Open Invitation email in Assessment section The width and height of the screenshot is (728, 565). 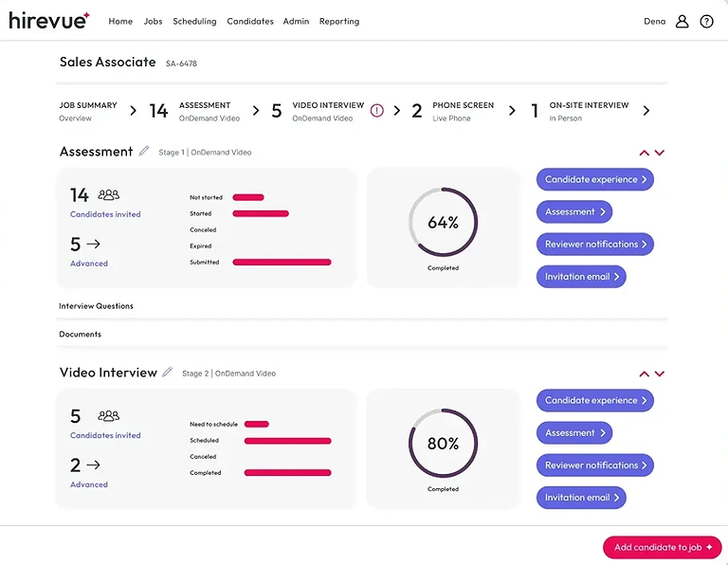pos(581,277)
